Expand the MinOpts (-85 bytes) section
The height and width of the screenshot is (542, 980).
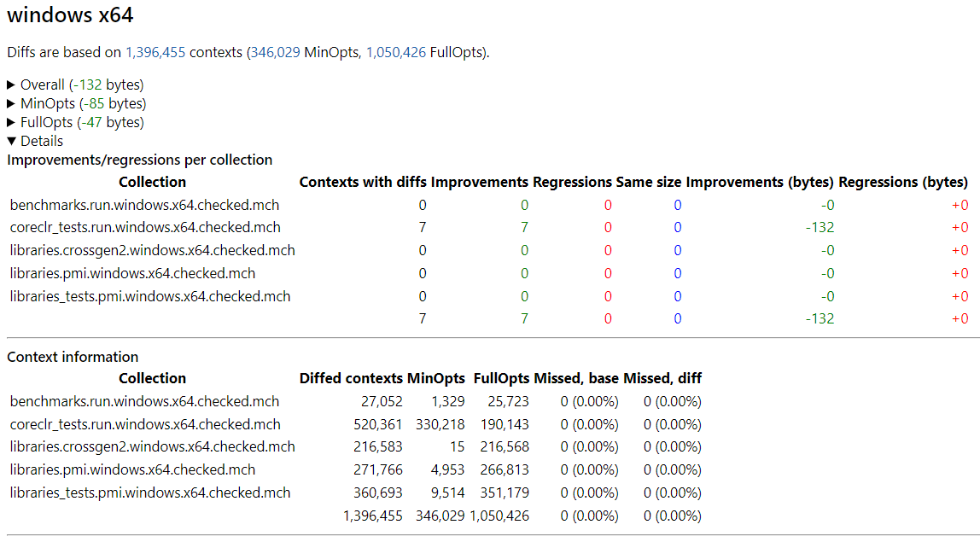pyautogui.click(x=77, y=103)
